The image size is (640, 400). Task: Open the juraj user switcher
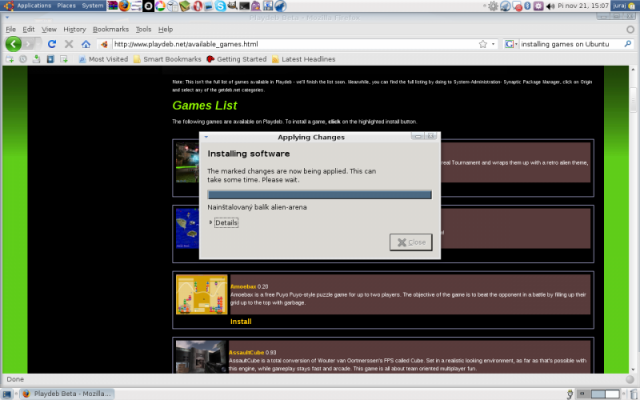point(624,6)
